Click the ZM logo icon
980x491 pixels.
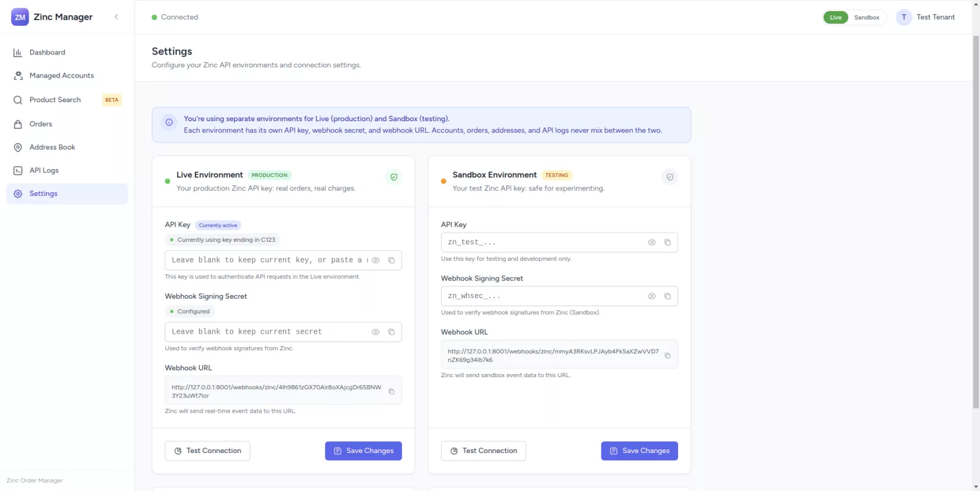pos(20,17)
